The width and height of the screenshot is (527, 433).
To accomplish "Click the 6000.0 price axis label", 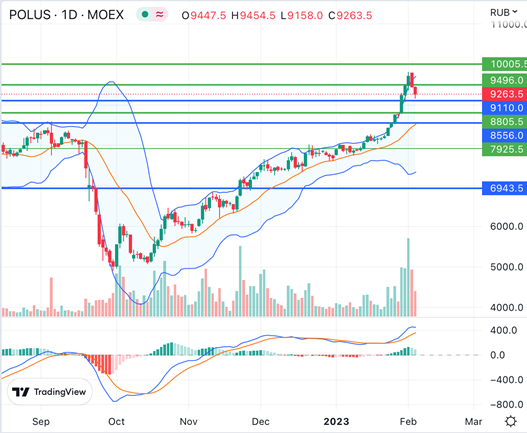I will click(507, 227).
